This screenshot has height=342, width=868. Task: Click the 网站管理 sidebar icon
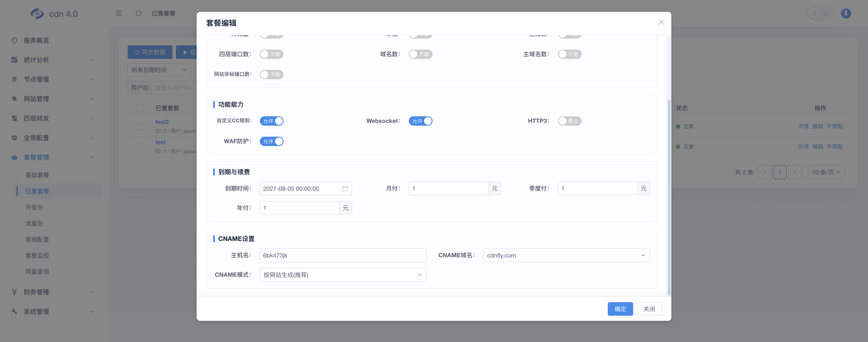14,99
